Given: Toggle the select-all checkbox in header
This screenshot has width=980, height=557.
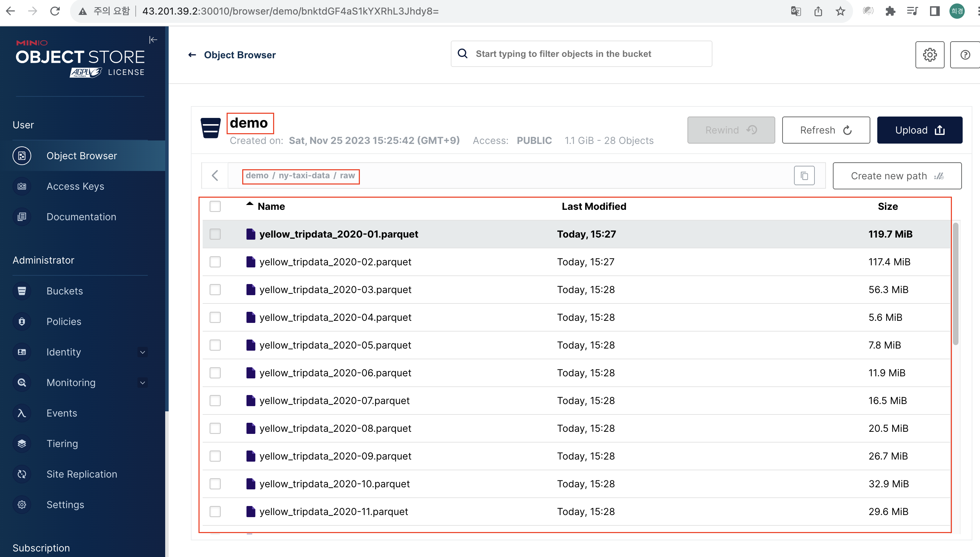Looking at the screenshot, I should point(215,207).
